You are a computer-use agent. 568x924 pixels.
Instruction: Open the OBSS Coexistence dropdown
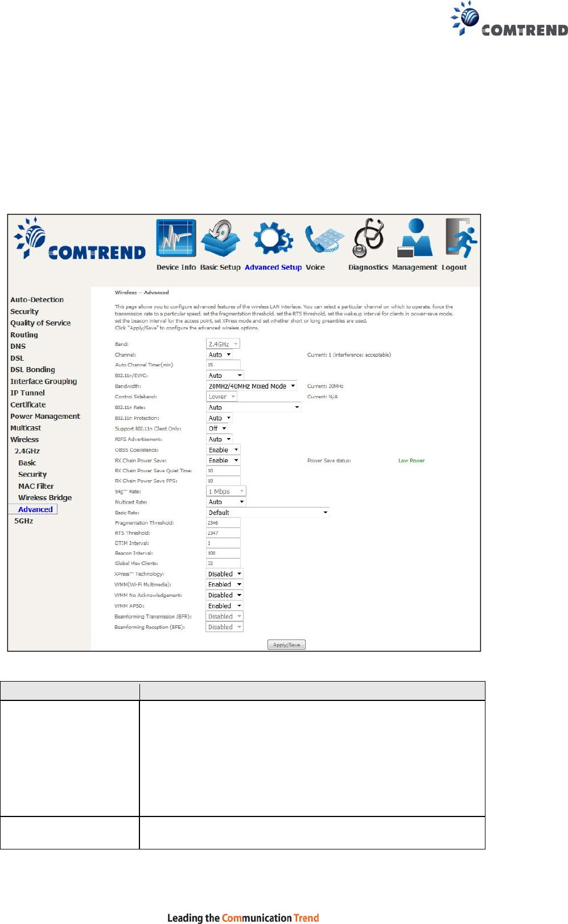click(x=223, y=450)
